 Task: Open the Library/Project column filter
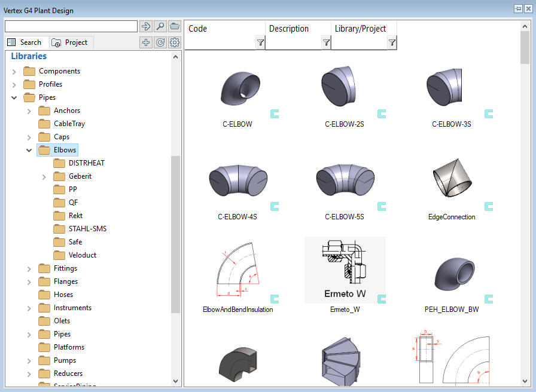[x=392, y=42]
